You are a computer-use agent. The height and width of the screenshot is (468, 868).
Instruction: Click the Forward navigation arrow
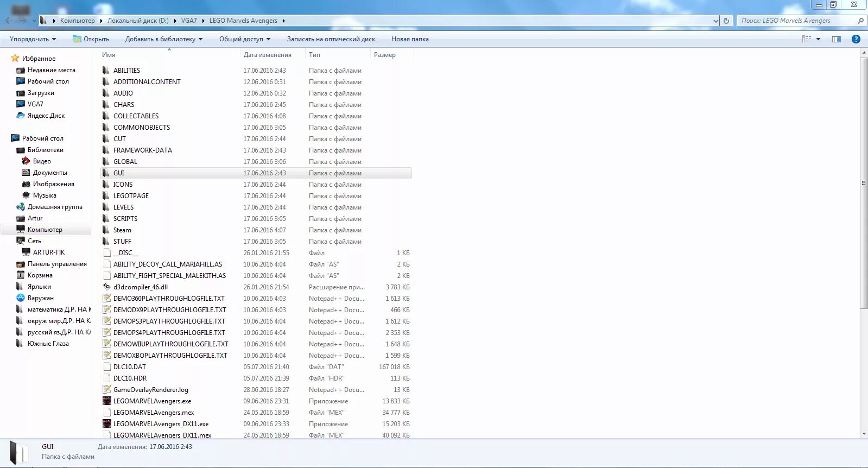[23, 21]
